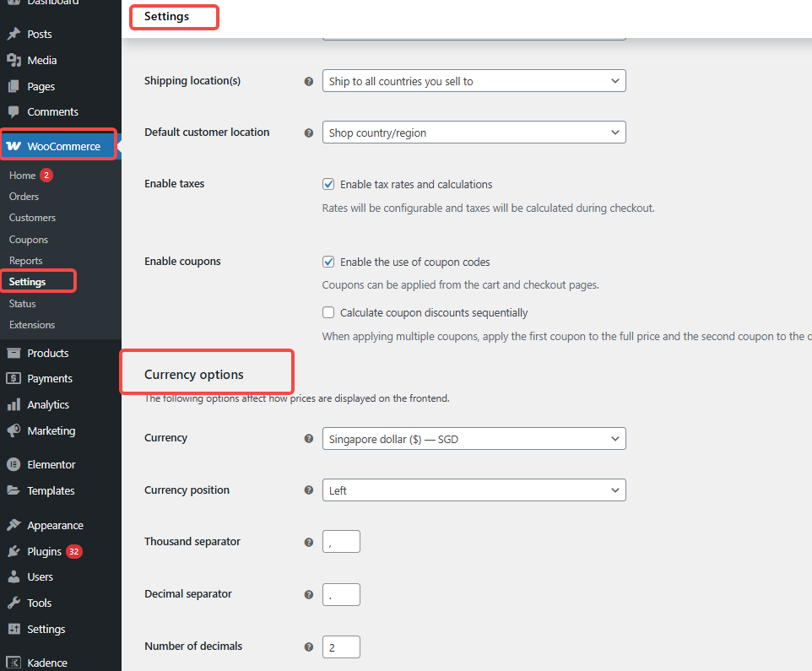Click help icon beside Currency position
812x671 pixels.
tap(309, 490)
